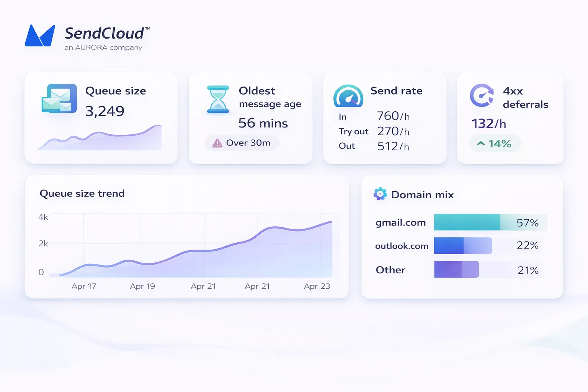
Task: Click the hourglass icon for oldest message
Action: (x=218, y=100)
